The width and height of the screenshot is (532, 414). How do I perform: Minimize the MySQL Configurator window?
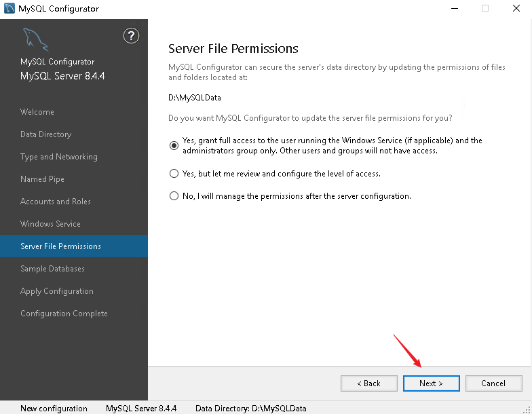point(453,9)
